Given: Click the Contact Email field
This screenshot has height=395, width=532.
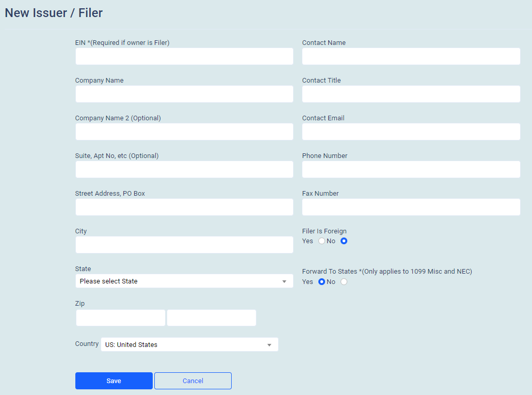Looking at the screenshot, I should point(411,132).
